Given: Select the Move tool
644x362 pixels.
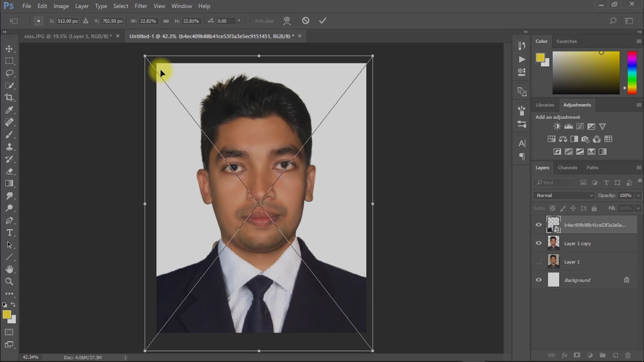Looking at the screenshot, I should click(9, 49).
